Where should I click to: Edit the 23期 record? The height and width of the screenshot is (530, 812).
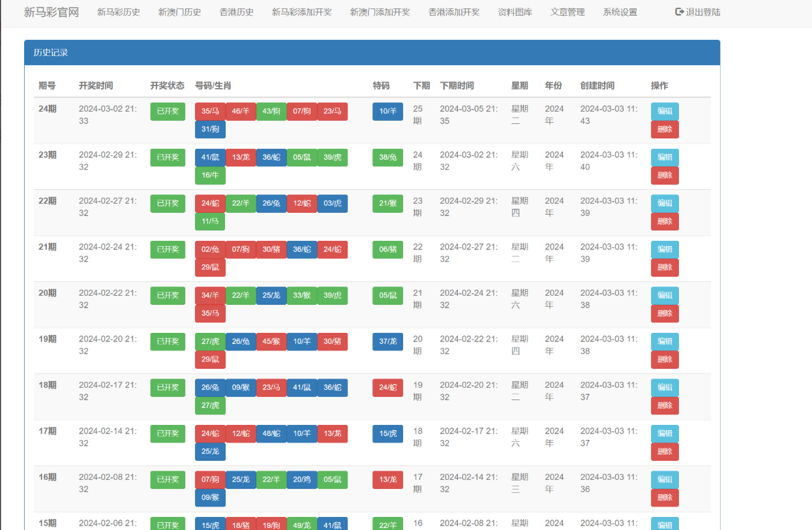coord(665,157)
